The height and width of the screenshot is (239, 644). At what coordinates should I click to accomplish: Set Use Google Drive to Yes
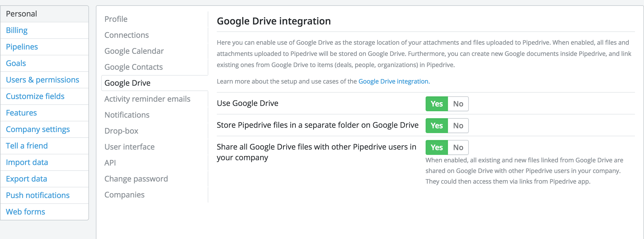click(x=437, y=104)
